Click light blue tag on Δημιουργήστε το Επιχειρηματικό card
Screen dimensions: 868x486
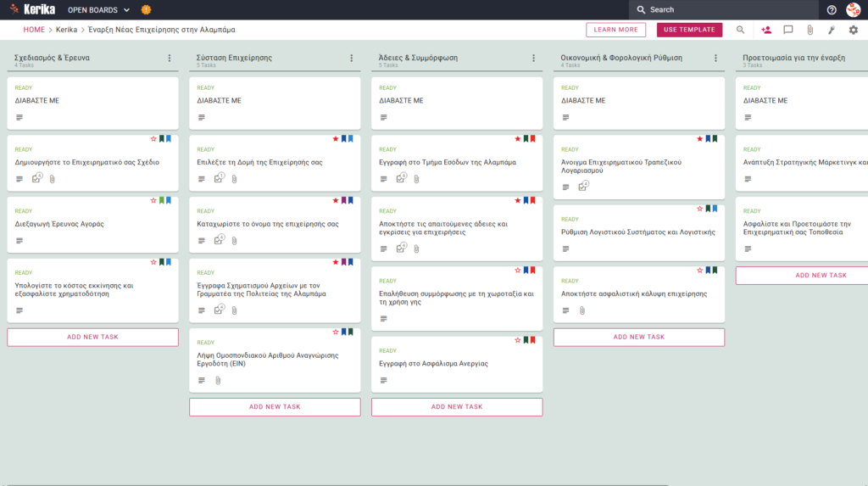point(169,139)
